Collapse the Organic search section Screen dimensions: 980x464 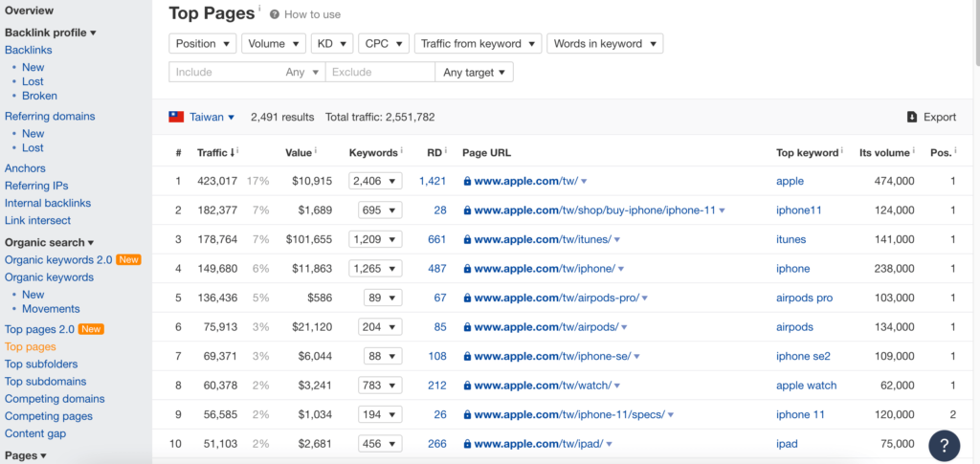(x=50, y=242)
